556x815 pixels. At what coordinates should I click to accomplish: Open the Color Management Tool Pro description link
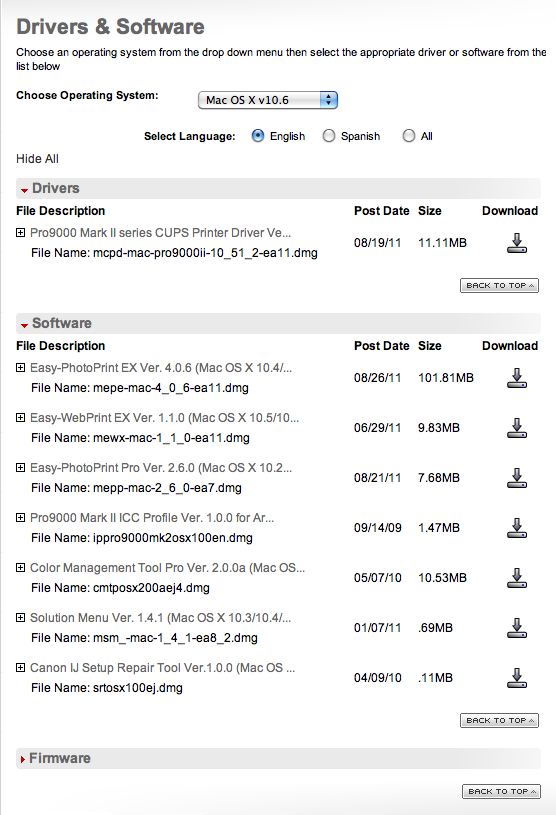[x=167, y=568]
